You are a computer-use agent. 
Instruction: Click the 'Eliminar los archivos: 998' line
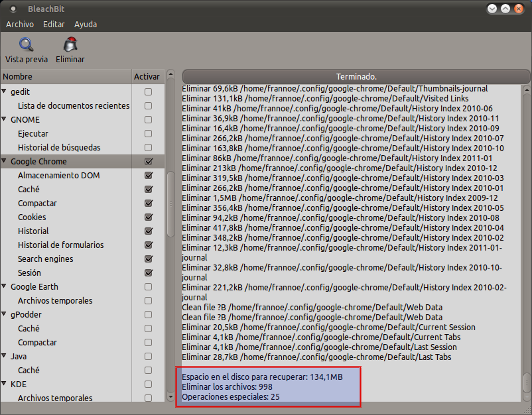coord(227,387)
